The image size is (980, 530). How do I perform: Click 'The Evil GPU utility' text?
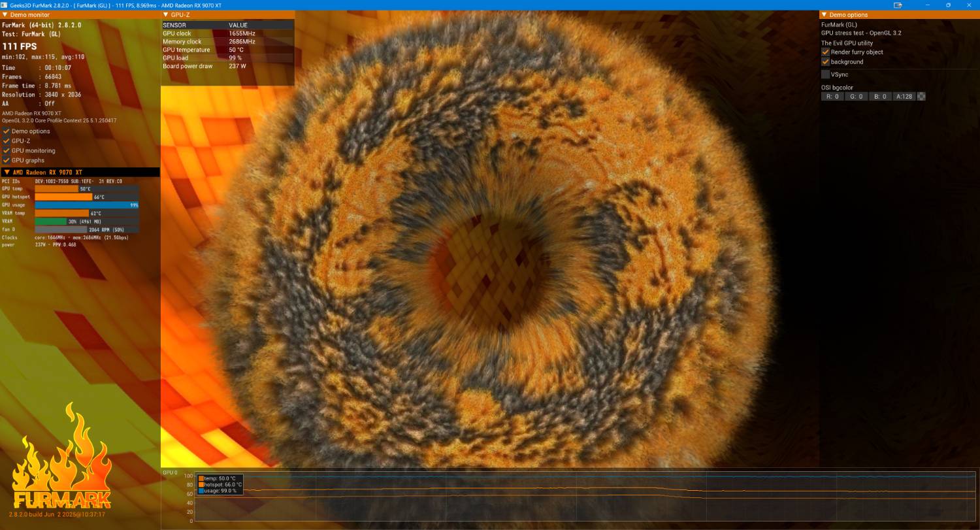(847, 43)
